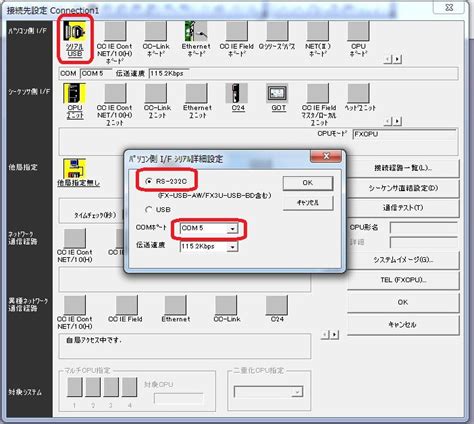Select the CC IE Field board icon
The width and height of the screenshot is (474, 424).
click(237, 31)
